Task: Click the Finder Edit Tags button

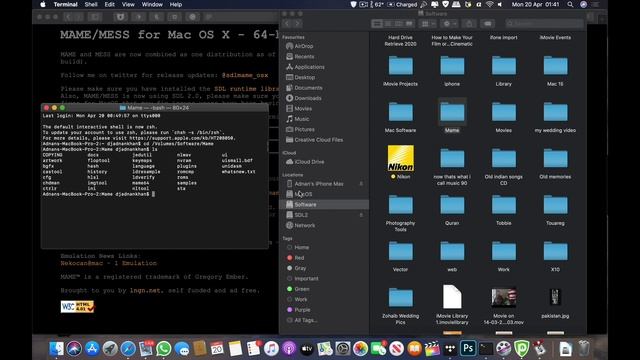Action: (487, 24)
